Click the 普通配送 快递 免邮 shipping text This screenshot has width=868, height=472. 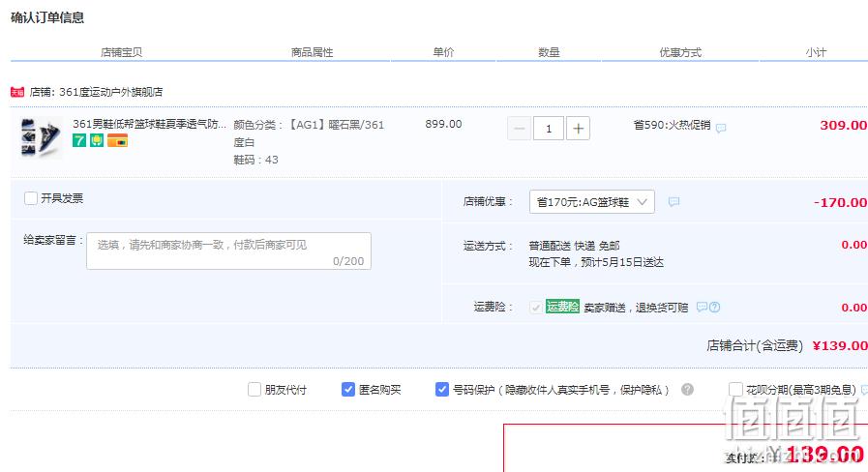tap(574, 246)
